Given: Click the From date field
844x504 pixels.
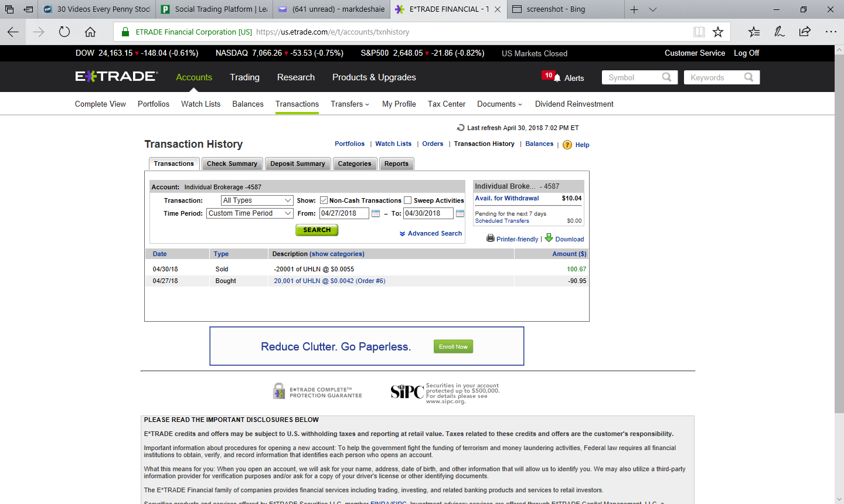Looking at the screenshot, I should [344, 213].
